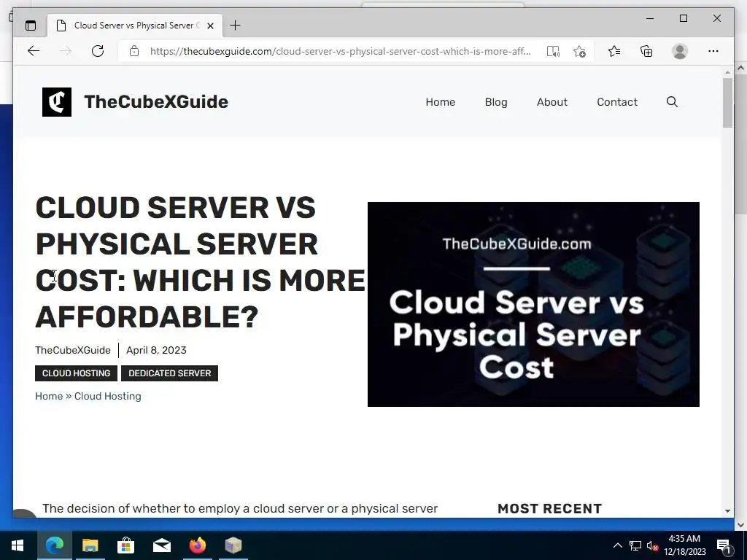Click the Home breadcrumb link
The width and height of the screenshot is (747, 560).
[x=49, y=396]
